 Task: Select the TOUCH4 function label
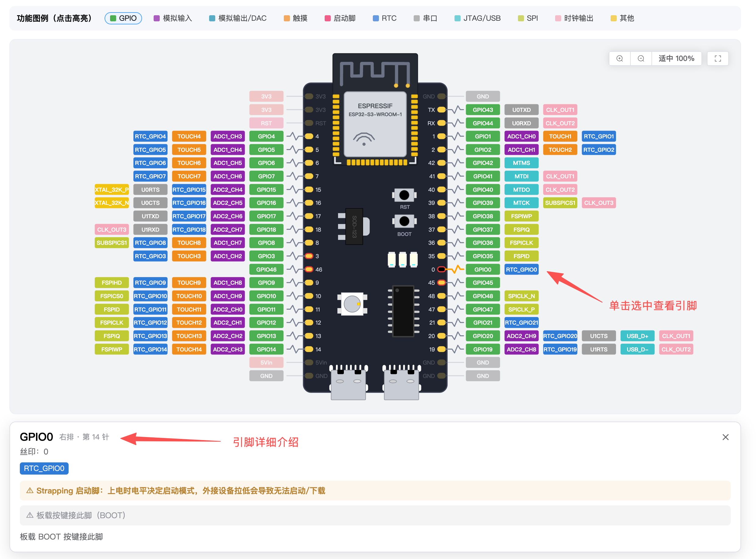point(189,136)
